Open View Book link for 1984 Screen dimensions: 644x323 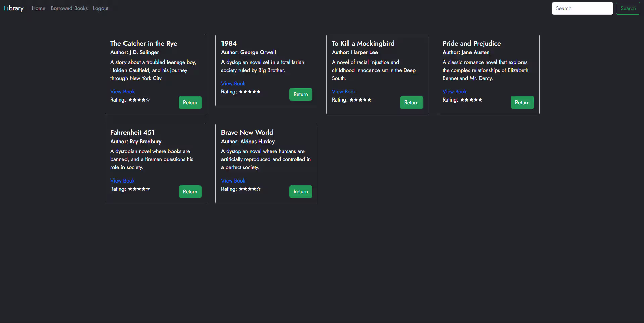[233, 84]
